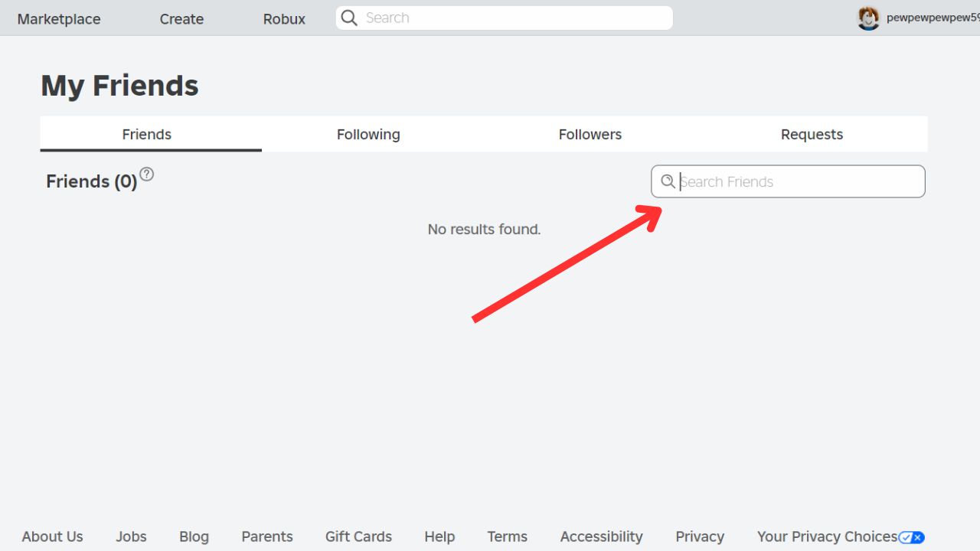Screen dimensions: 980x551
Task: Switch to the Following tab
Action: [x=368, y=135]
